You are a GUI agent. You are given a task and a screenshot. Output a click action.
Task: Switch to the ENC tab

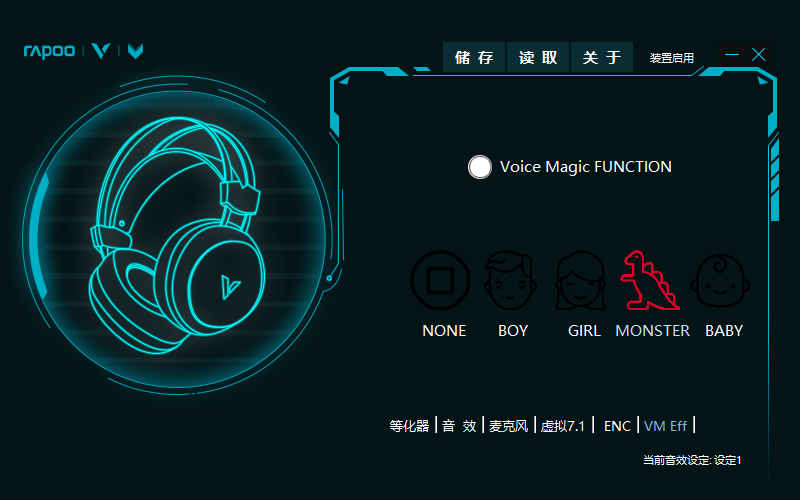coord(617,426)
